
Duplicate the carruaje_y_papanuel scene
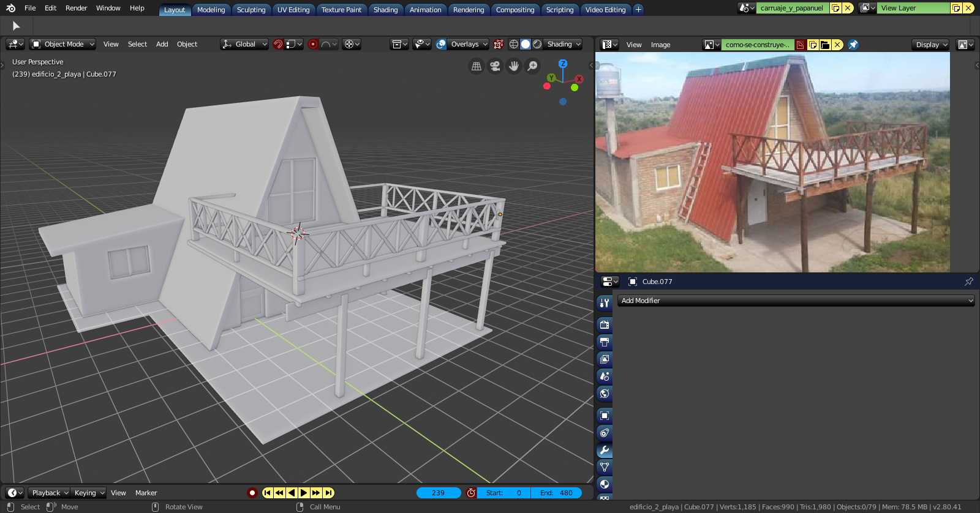coord(835,8)
